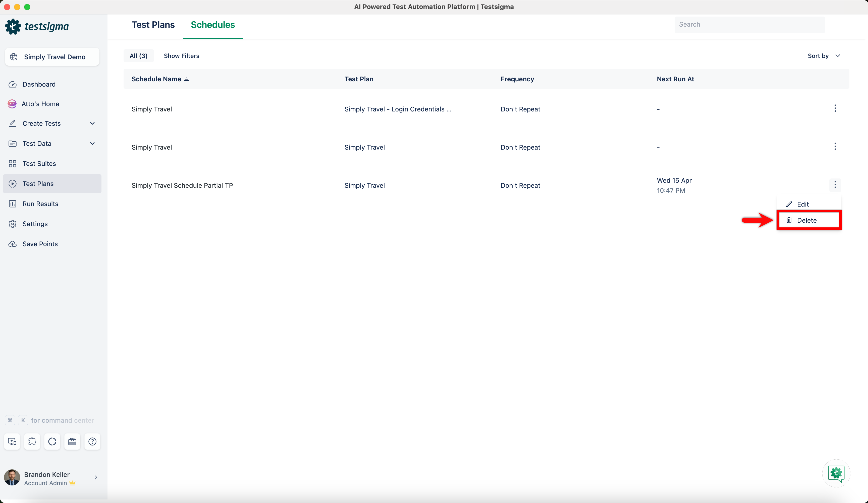This screenshot has width=868, height=503.
Task: Click the Frequency column header
Action: click(x=517, y=79)
